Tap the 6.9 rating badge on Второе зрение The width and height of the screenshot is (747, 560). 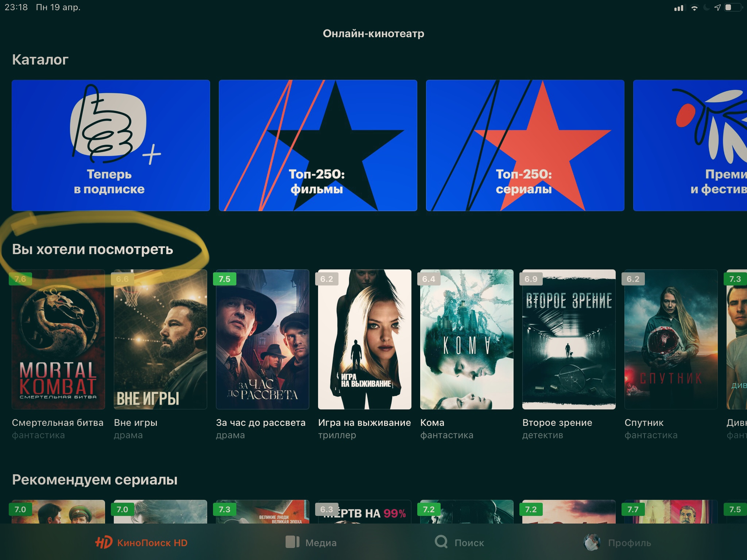coord(531,279)
